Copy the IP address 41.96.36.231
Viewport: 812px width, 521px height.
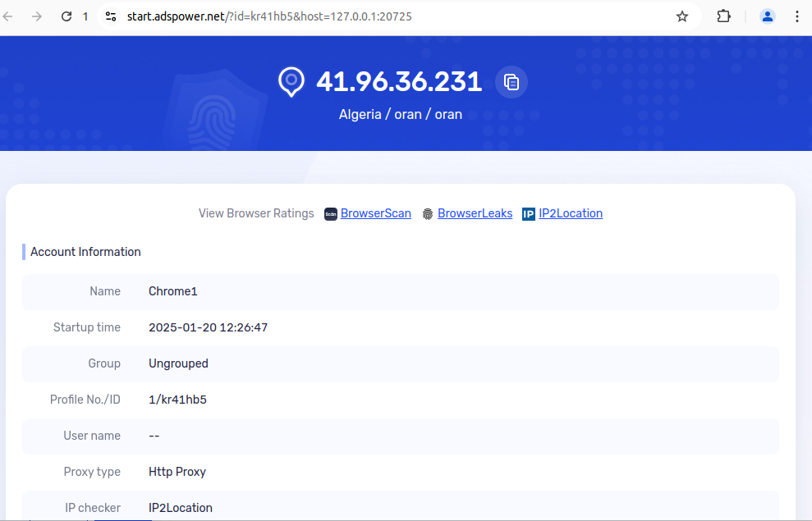click(511, 81)
